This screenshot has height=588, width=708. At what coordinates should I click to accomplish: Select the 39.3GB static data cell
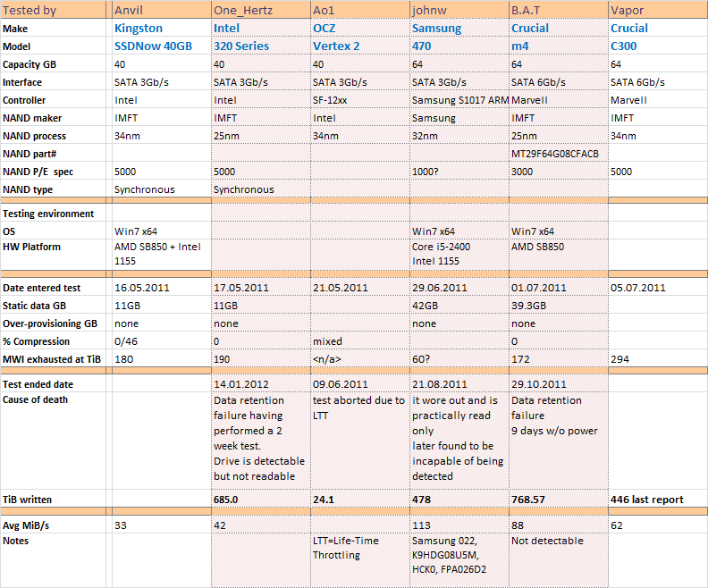(559, 306)
